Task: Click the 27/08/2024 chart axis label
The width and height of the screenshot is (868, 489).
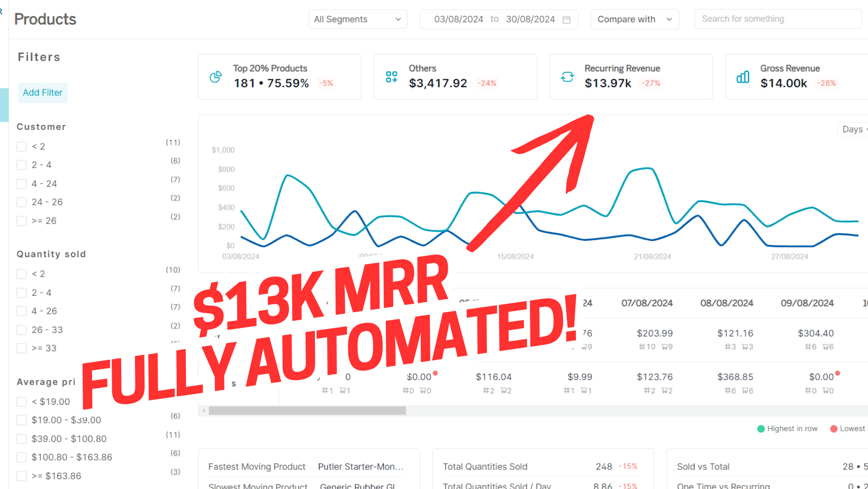Action: coord(789,257)
